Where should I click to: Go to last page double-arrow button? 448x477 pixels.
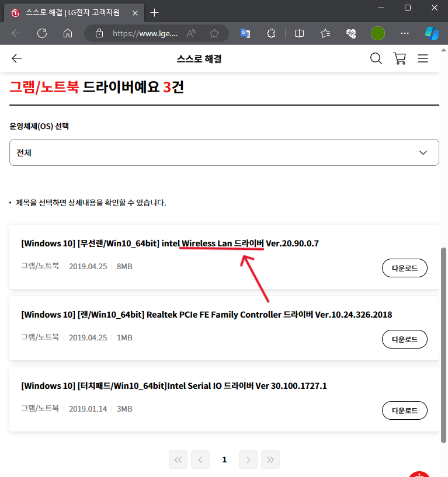coord(270,459)
